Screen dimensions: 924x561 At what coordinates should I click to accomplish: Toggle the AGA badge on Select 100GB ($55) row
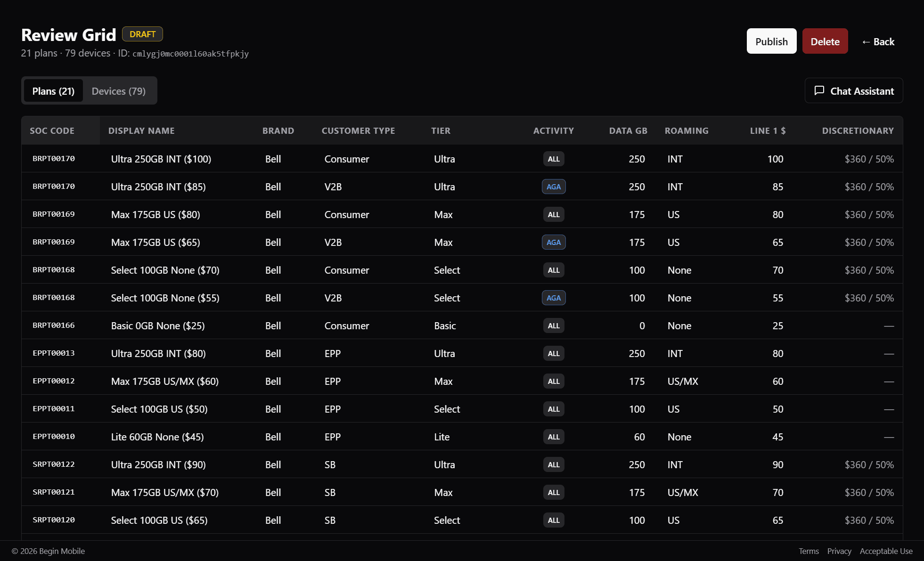pyautogui.click(x=553, y=298)
